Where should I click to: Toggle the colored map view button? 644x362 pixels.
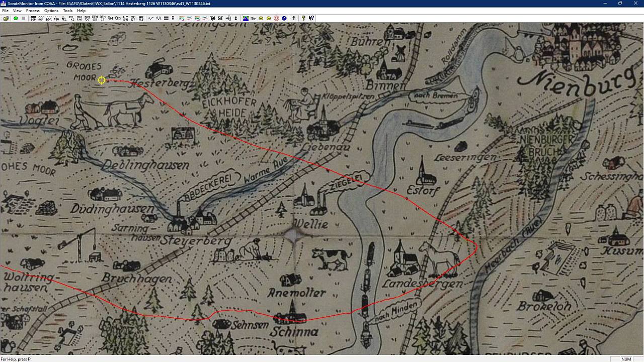[246, 18]
